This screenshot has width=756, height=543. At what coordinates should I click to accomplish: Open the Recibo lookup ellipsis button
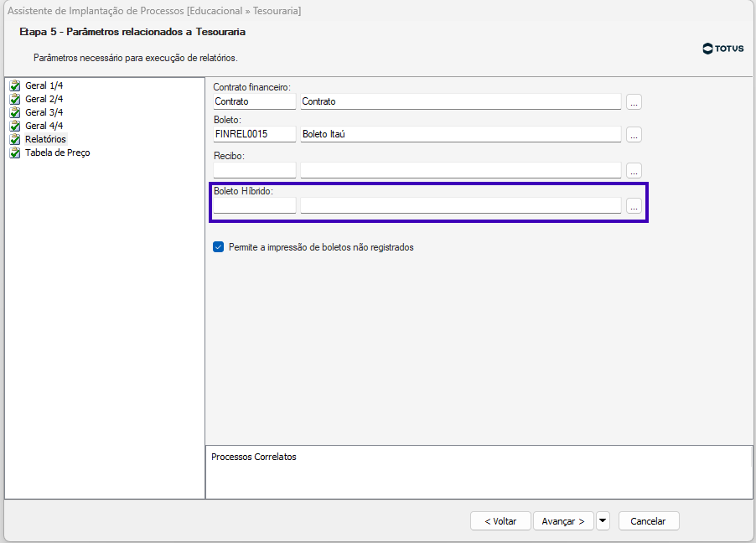(634, 170)
